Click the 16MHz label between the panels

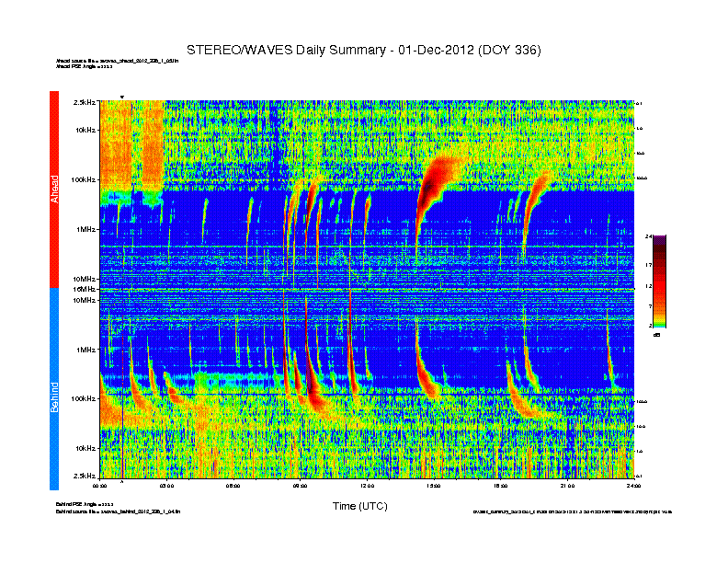click(85, 289)
